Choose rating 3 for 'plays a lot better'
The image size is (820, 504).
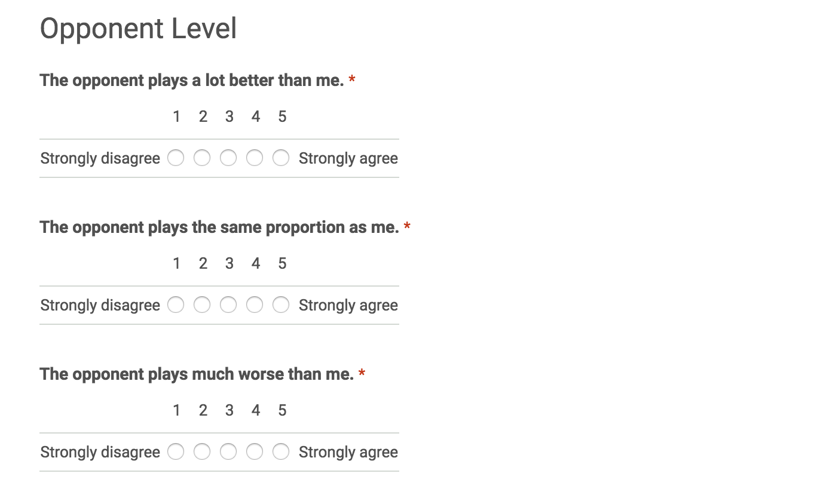point(228,158)
